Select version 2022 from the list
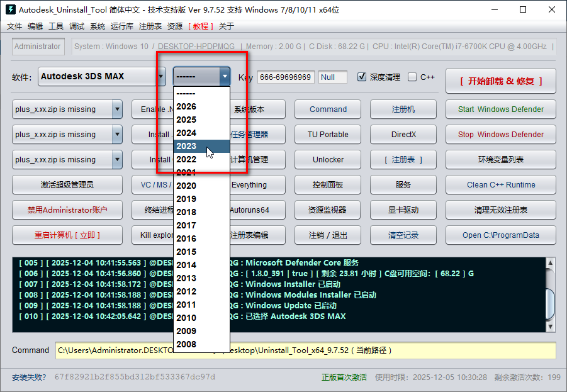This screenshot has width=567, height=392. pyautogui.click(x=201, y=159)
